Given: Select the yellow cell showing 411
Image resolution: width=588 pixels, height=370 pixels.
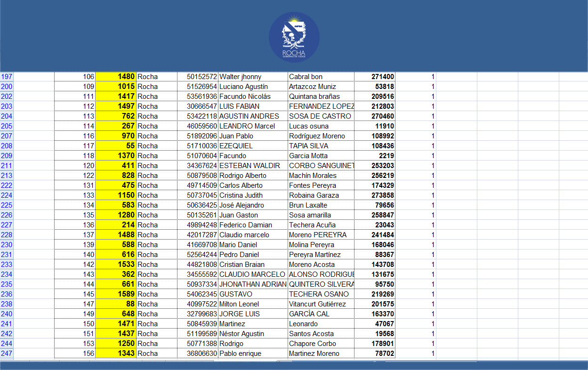Looking at the screenshot, I should (x=116, y=166).
